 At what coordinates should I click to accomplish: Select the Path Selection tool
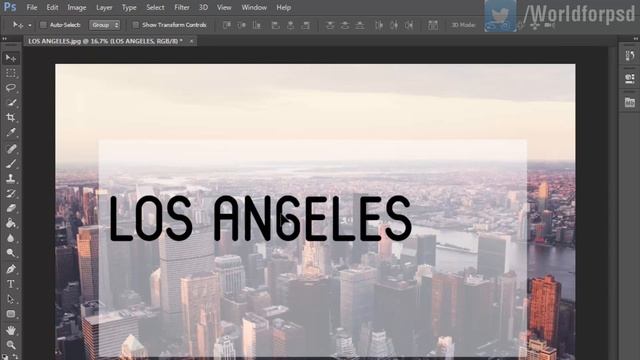11,299
